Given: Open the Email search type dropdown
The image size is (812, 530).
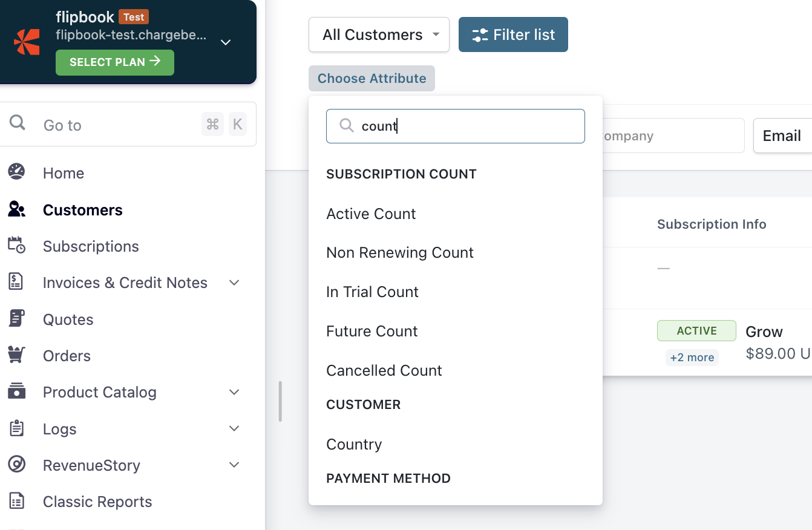Looking at the screenshot, I should pos(782,136).
